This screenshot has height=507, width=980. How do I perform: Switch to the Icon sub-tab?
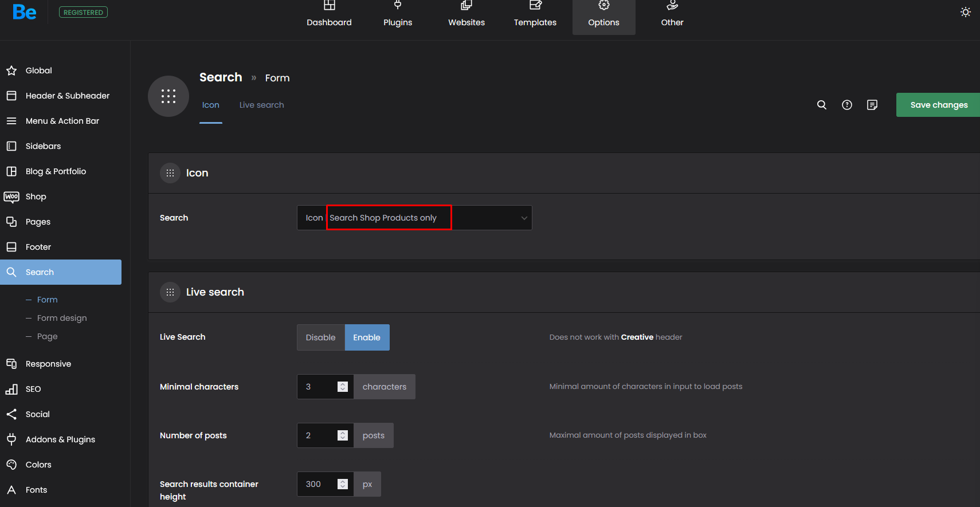click(x=211, y=105)
